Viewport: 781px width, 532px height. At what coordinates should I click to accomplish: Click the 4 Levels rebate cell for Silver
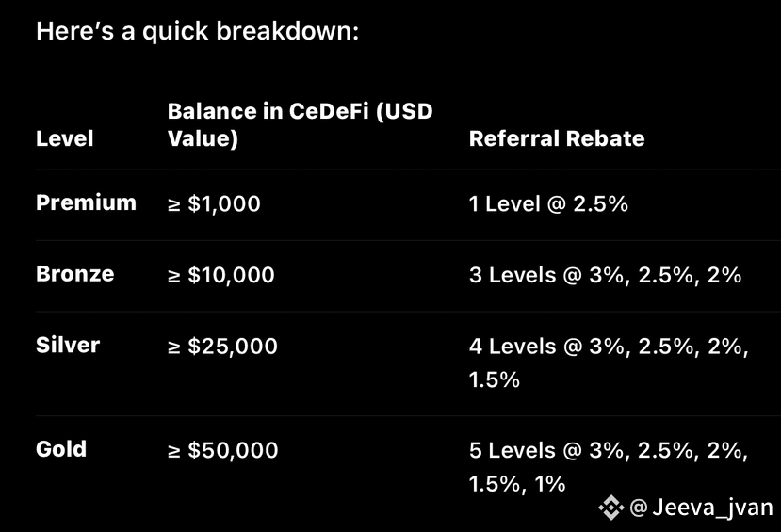pos(609,363)
